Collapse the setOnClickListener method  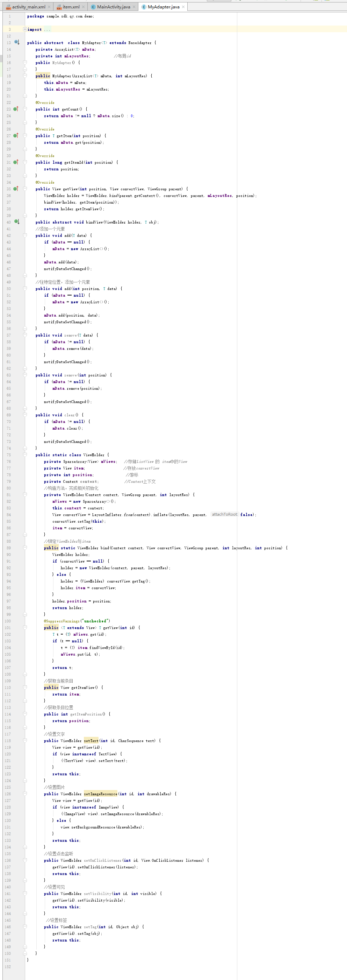pyautogui.click(x=25, y=860)
